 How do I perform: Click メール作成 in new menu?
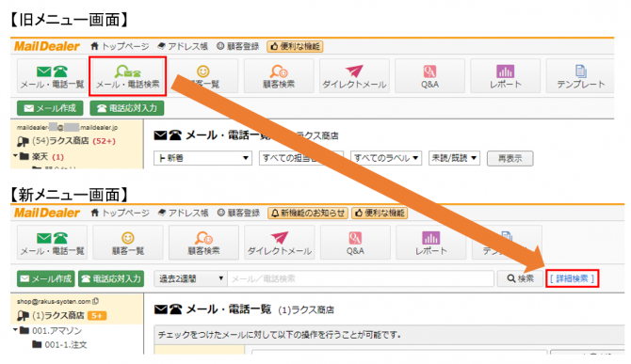click(x=46, y=278)
